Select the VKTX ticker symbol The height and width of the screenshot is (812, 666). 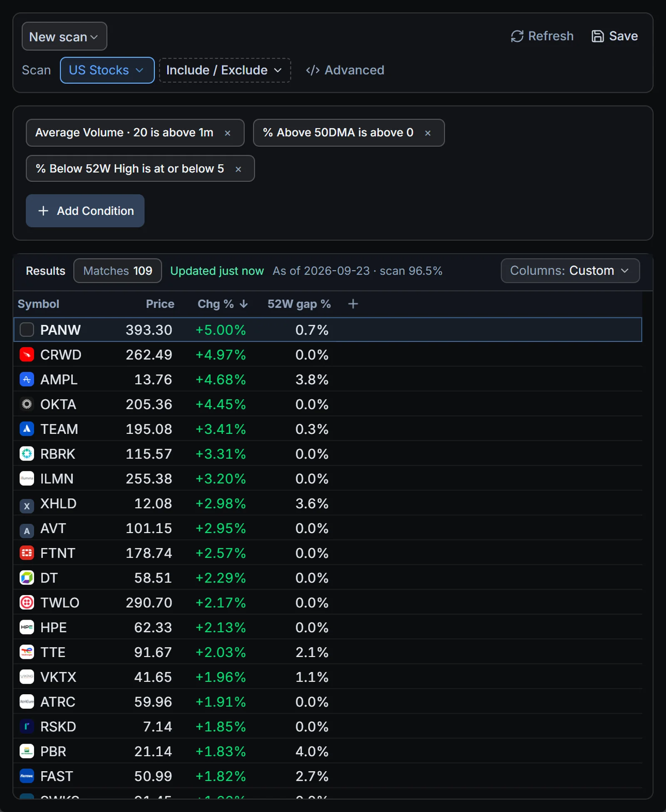point(58,677)
